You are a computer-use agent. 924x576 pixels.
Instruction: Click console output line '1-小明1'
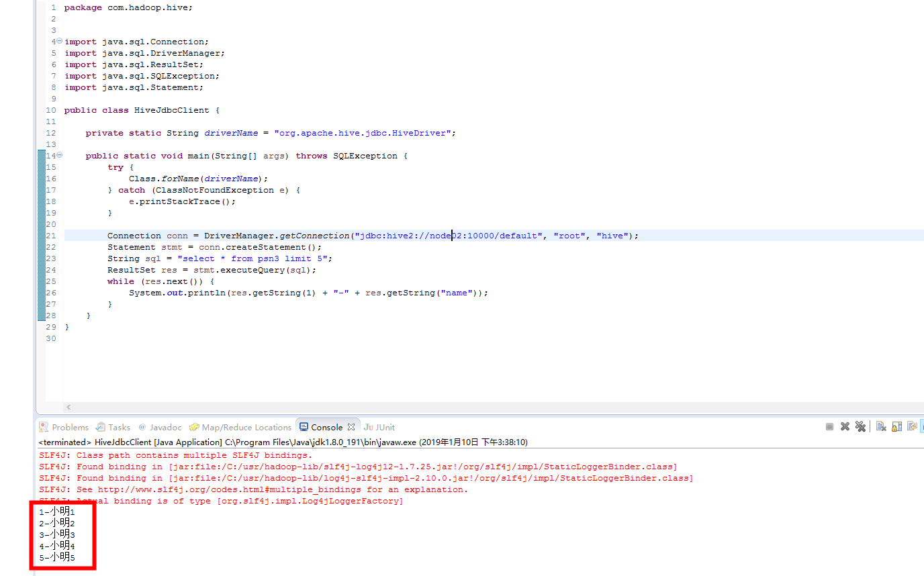(56, 512)
